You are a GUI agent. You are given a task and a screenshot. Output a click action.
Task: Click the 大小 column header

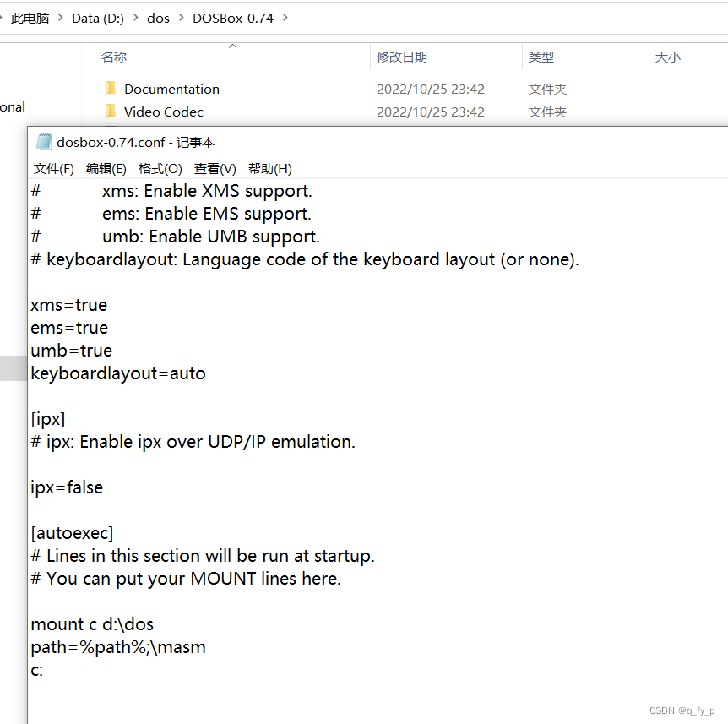[x=667, y=57]
